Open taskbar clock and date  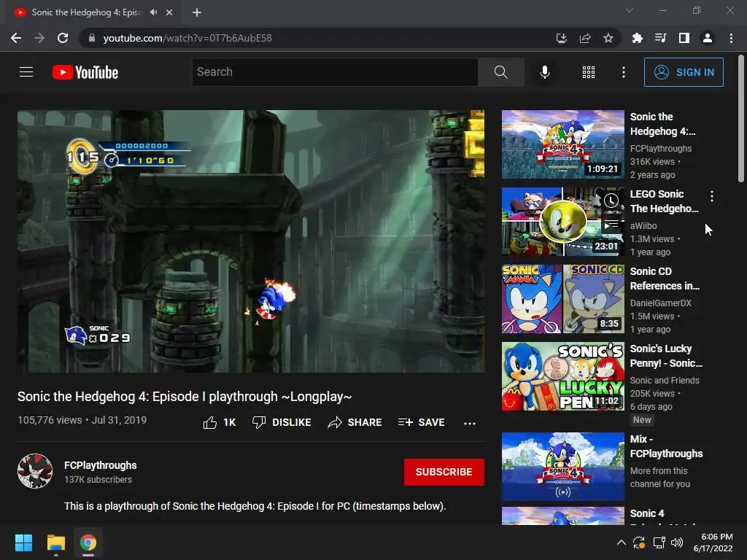(x=713, y=542)
